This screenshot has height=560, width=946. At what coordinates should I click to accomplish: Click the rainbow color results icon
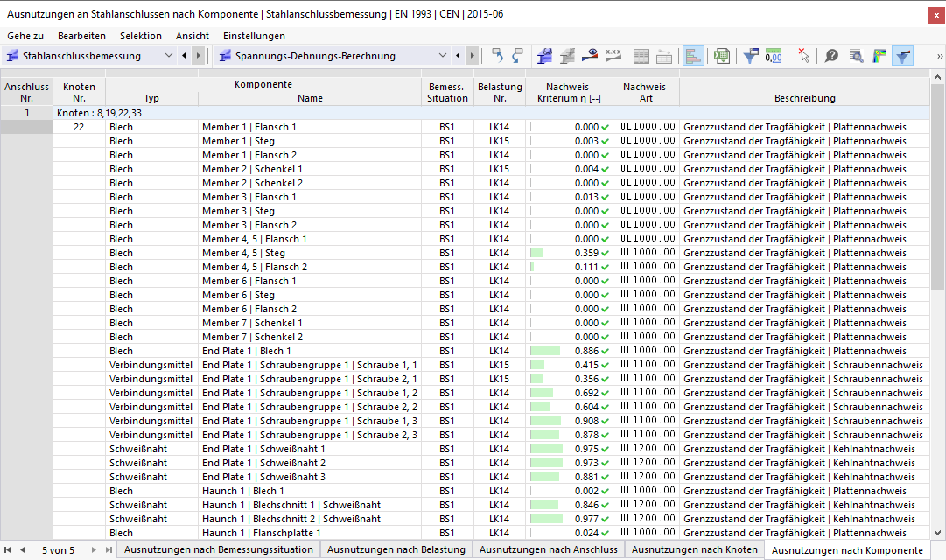pyautogui.click(x=879, y=56)
